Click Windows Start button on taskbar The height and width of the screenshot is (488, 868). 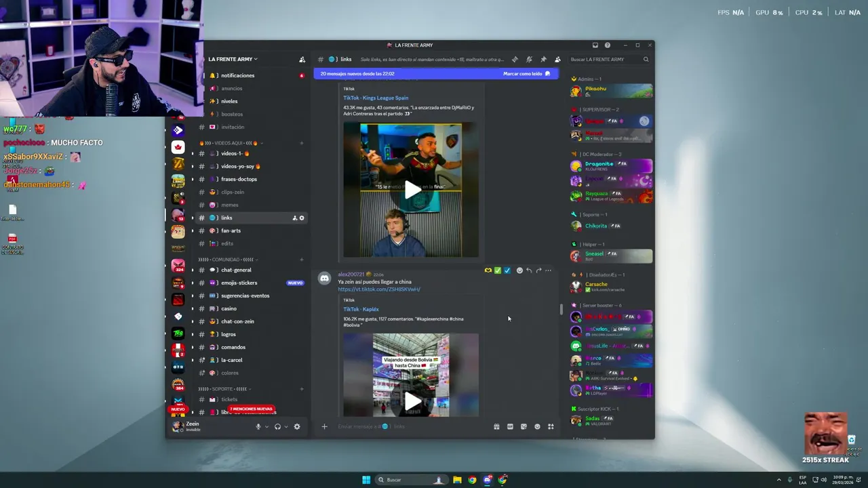click(x=366, y=480)
